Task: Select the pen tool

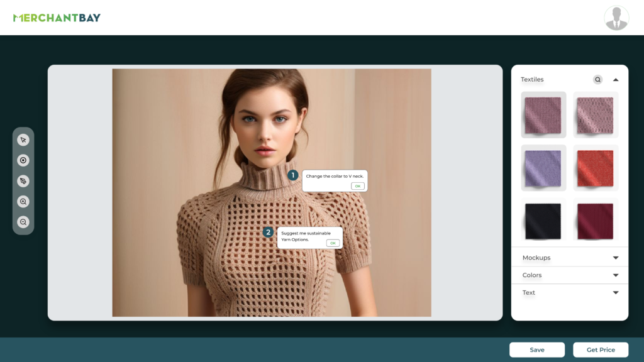Action: (x=23, y=181)
